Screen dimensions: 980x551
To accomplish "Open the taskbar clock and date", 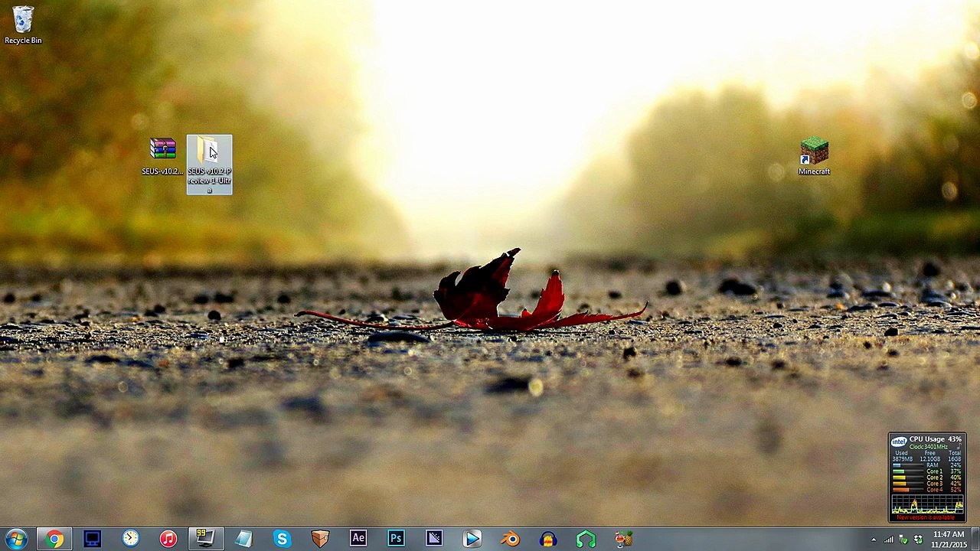I will 949,540.
